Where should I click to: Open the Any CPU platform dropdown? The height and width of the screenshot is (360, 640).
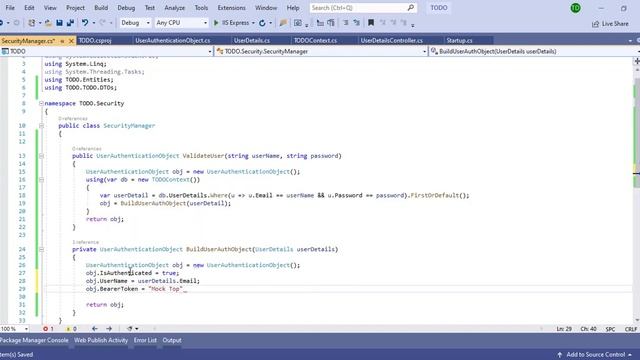pyautogui.click(x=181, y=23)
